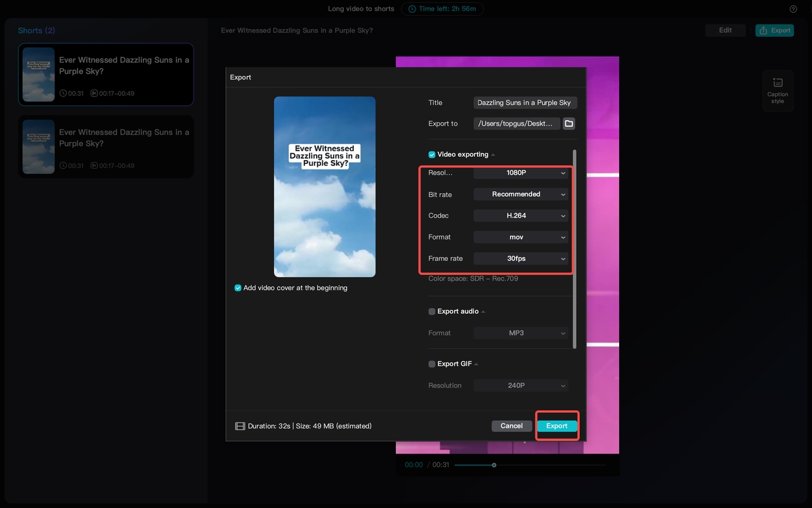Image resolution: width=812 pixels, height=508 pixels.
Task: Confirm with the teal Export button beside Cancel
Action: click(557, 426)
